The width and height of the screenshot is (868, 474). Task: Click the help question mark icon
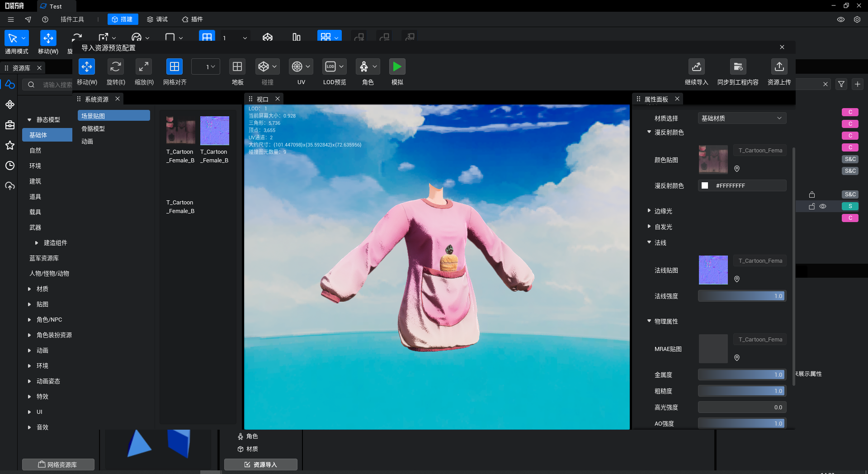coord(45,19)
